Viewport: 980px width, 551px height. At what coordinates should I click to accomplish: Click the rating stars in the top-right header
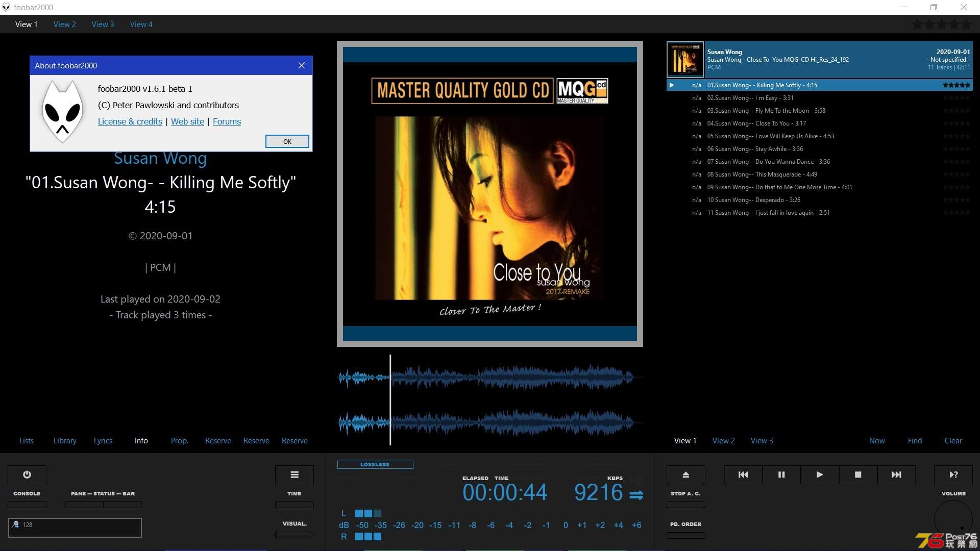point(942,24)
